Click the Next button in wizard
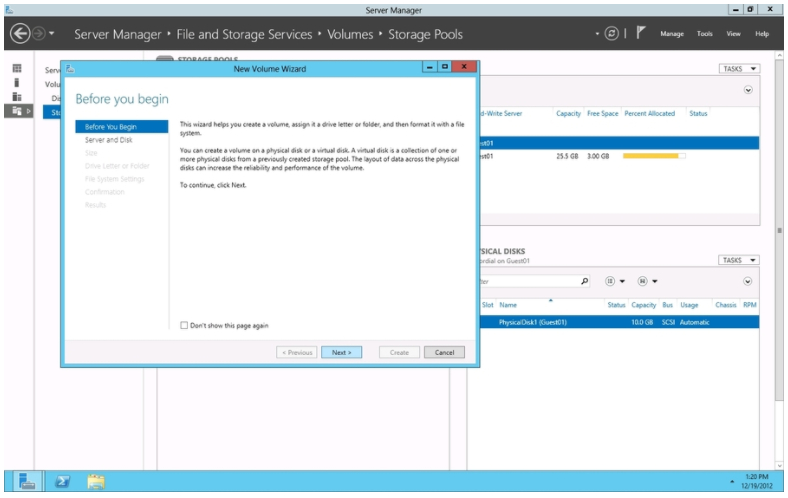Viewport: 788px width, 498px height. click(341, 352)
